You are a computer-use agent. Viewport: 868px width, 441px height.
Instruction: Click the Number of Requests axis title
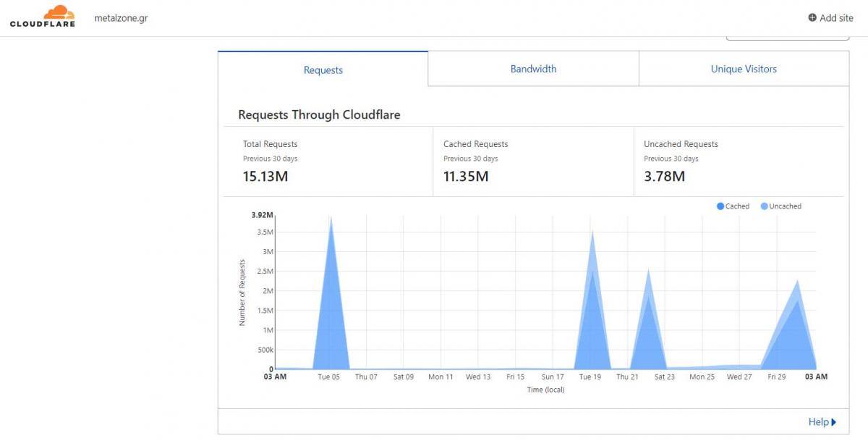tap(242, 293)
